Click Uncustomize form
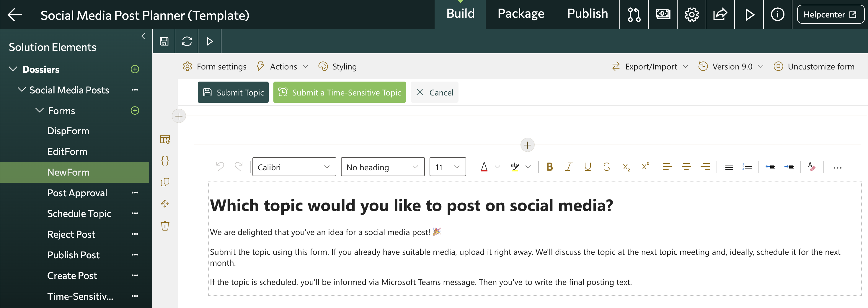 [814, 67]
